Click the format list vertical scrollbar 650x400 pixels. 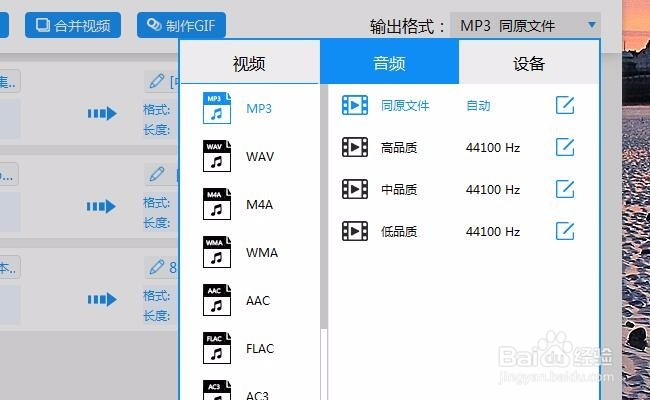[324, 207]
